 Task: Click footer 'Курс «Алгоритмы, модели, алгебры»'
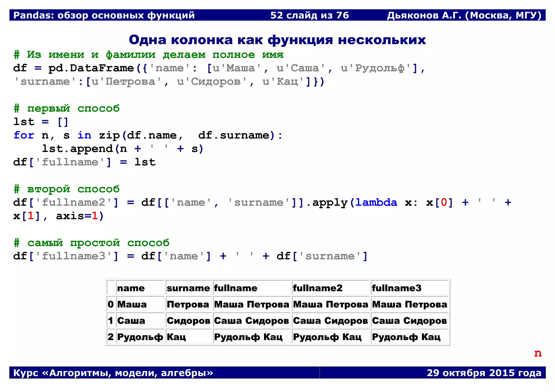coord(113,373)
